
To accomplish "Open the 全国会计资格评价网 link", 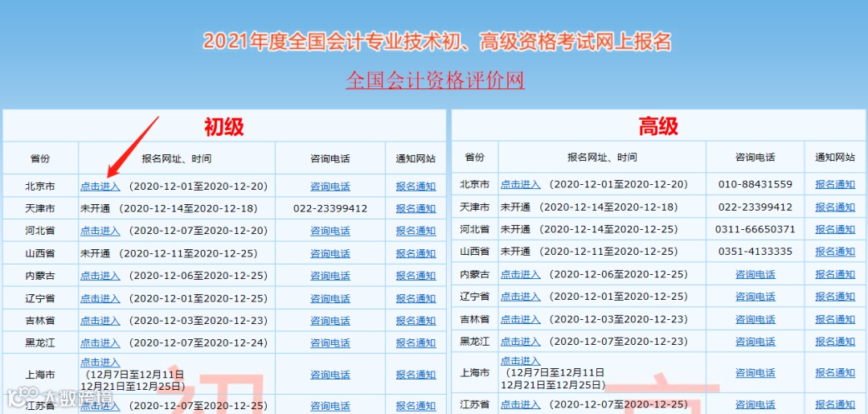I will [x=435, y=80].
